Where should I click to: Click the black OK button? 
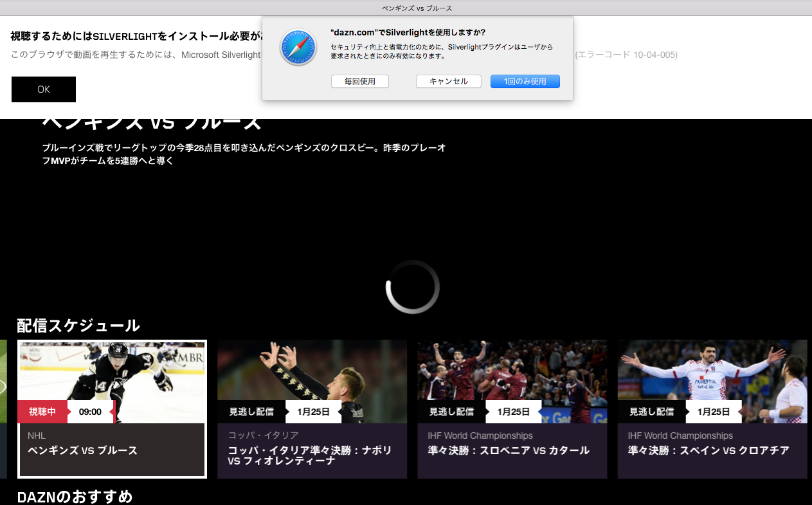(44, 89)
